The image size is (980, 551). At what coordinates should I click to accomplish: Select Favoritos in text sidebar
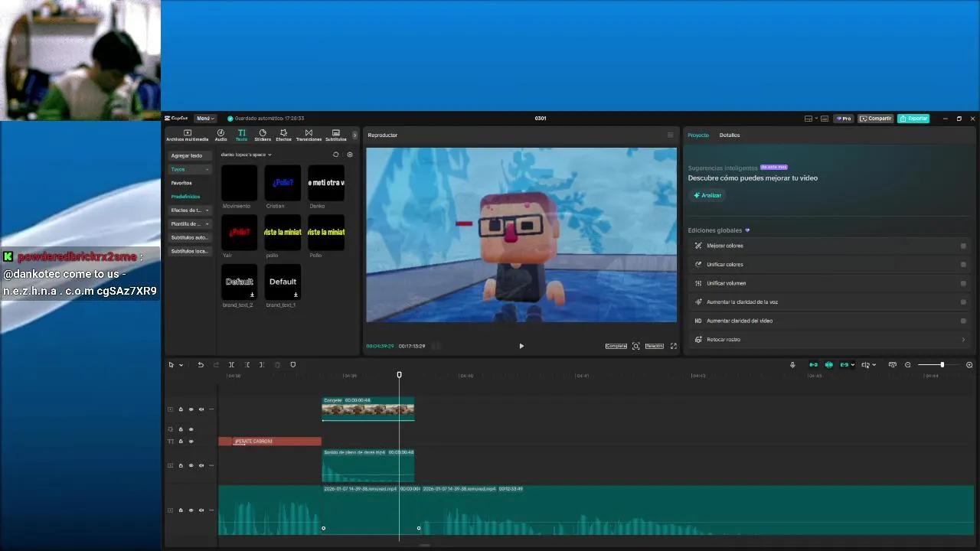point(181,183)
